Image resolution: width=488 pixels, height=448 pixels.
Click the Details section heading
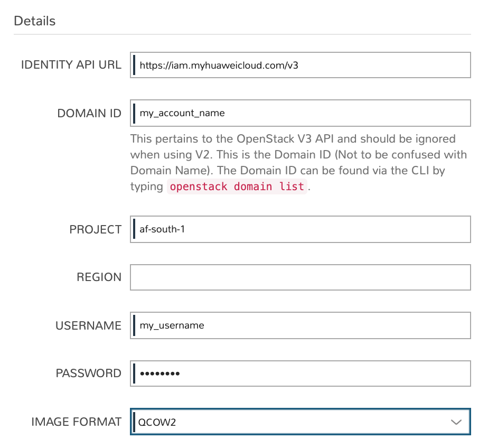(34, 21)
